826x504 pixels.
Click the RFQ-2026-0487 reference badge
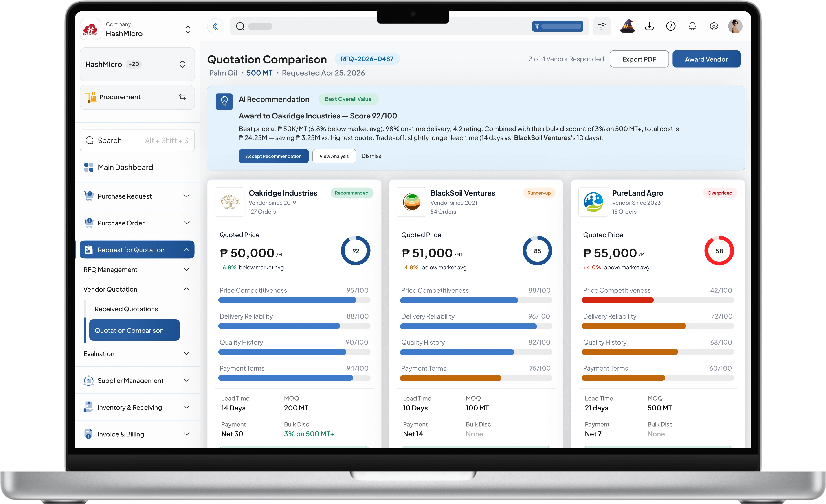(367, 59)
